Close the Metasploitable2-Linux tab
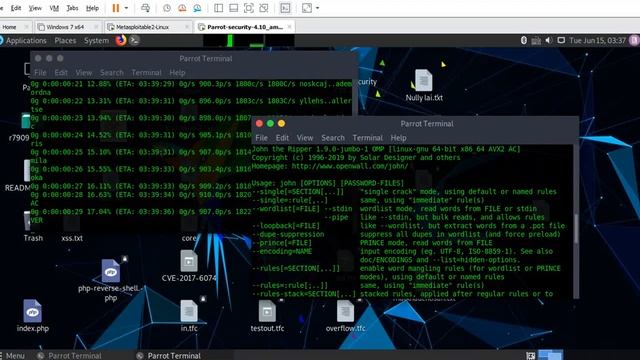The width and height of the screenshot is (640, 360). 187,27
